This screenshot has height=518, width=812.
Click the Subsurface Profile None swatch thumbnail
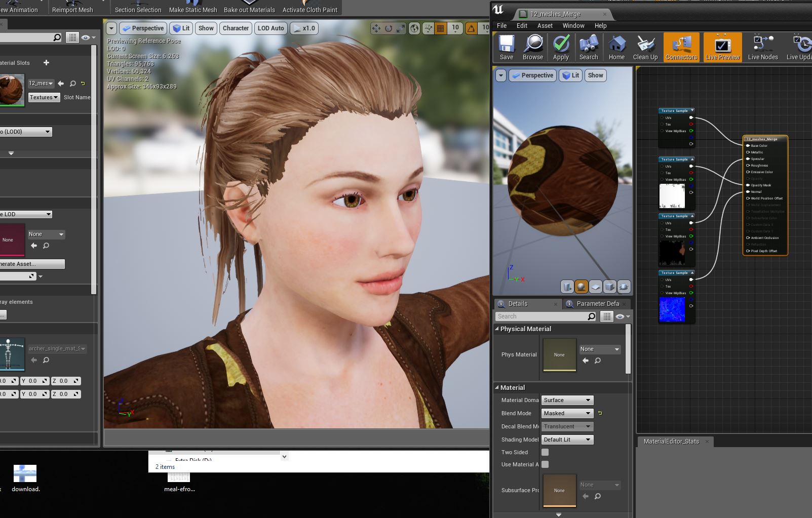pyautogui.click(x=559, y=490)
